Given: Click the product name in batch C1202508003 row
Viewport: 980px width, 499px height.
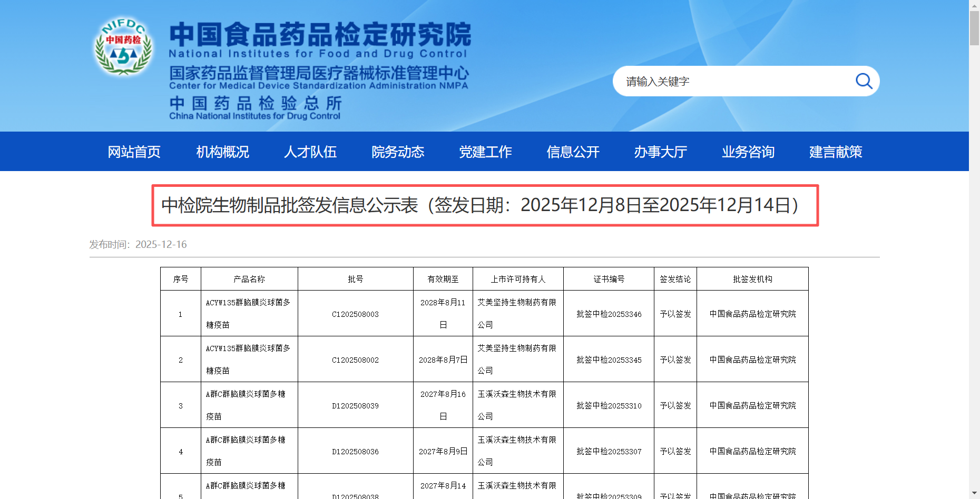Looking at the screenshot, I should point(248,314).
